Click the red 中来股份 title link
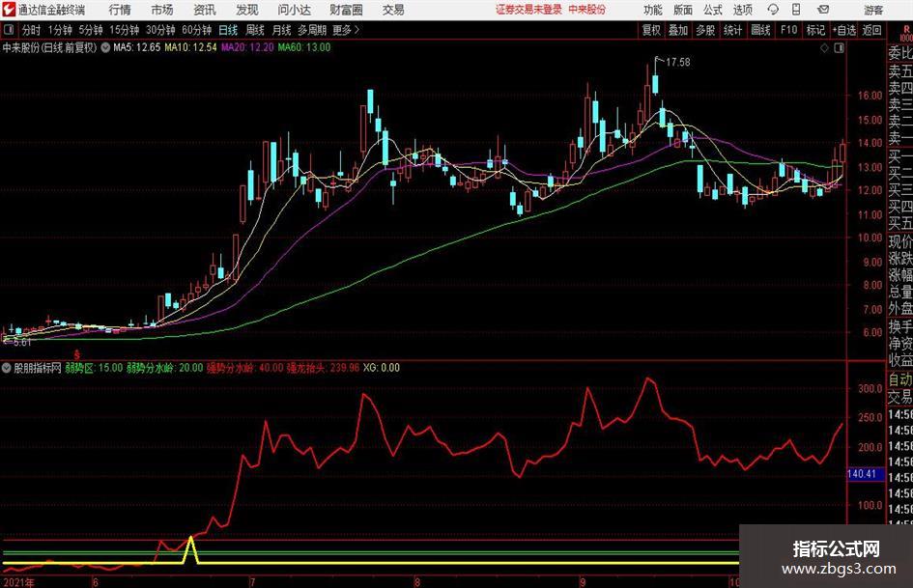The width and height of the screenshot is (913, 588). [587, 10]
